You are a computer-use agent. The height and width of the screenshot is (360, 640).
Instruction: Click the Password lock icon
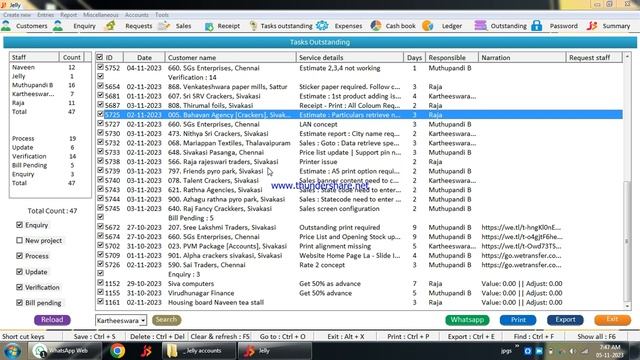tap(537, 26)
